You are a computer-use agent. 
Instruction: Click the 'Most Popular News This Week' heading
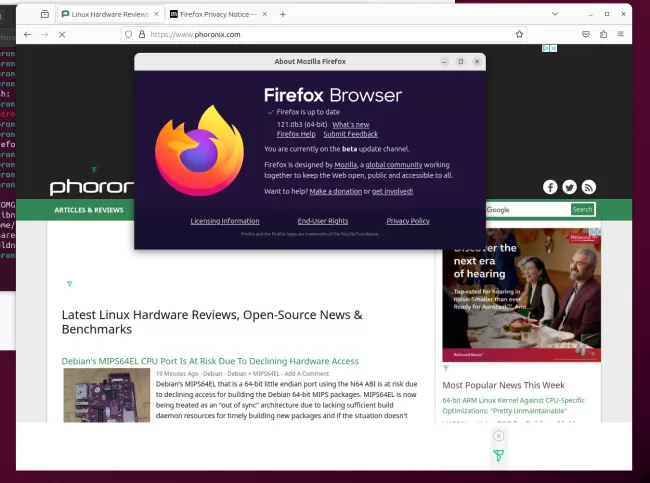point(503,386)
